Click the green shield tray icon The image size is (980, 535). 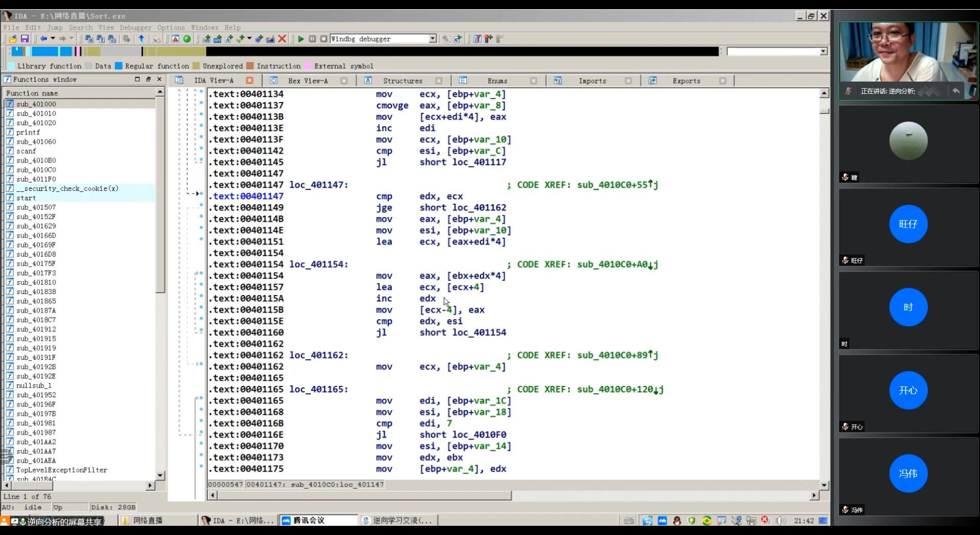click(692, 521)
